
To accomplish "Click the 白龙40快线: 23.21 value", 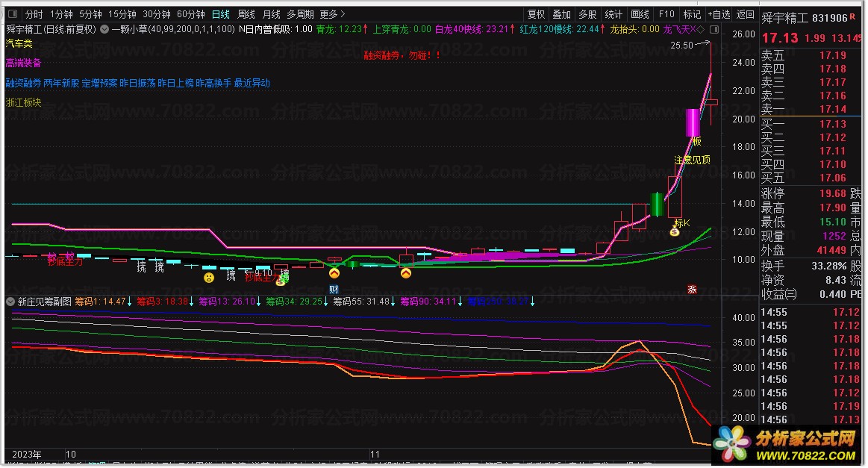I will 475,29.
